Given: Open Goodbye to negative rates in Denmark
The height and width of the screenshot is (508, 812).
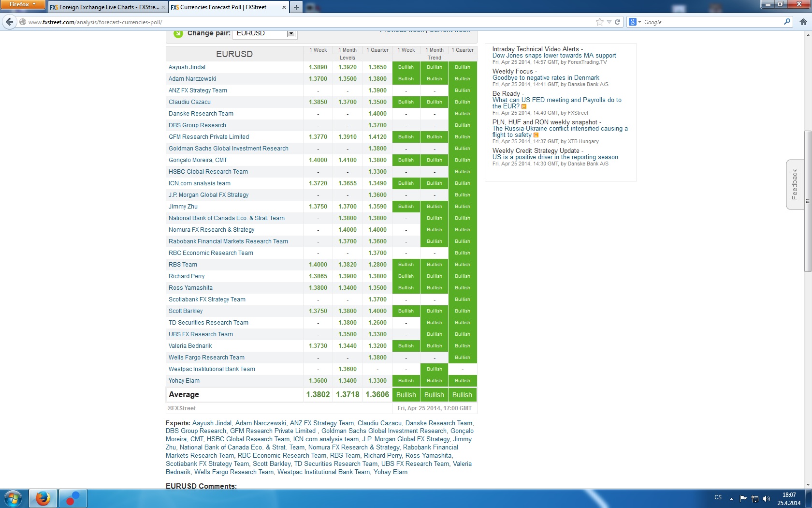Looking at the screenshot, I should [546, 78].
